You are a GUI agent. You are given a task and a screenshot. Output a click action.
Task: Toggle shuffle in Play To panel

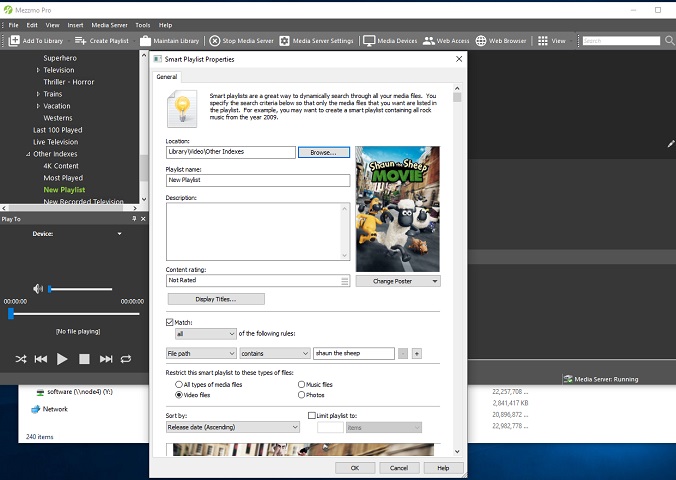pyautogui.click(x=21, y=359)
